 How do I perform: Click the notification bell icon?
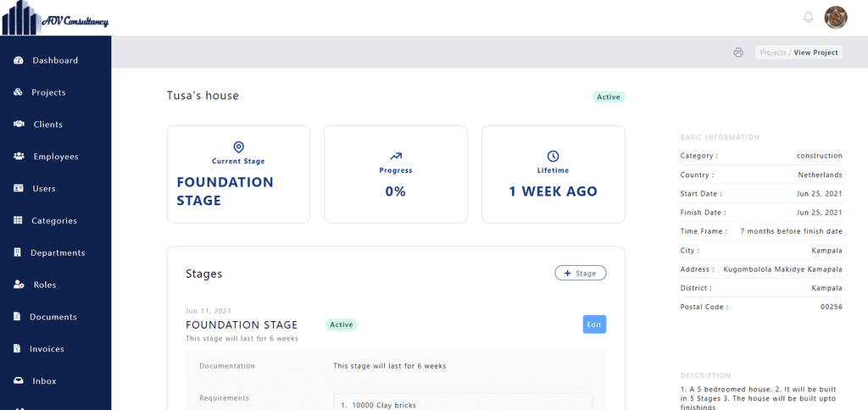click(x=808, y=17)
